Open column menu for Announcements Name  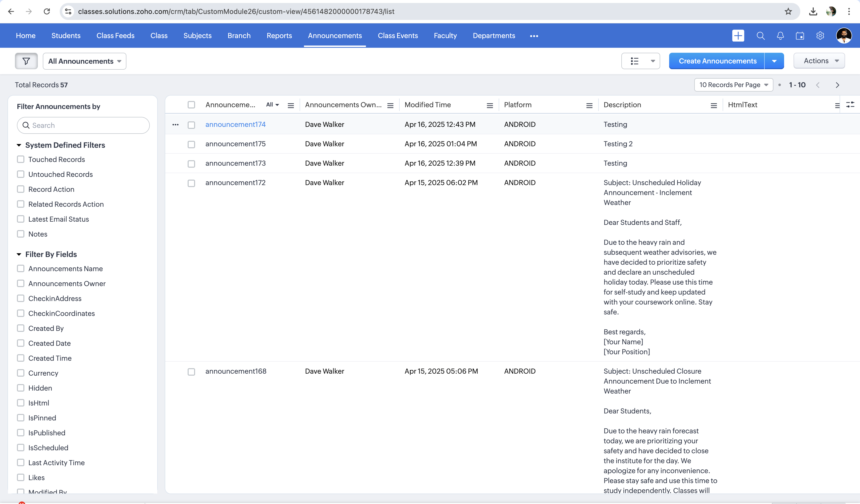click(x=291, y=105)
